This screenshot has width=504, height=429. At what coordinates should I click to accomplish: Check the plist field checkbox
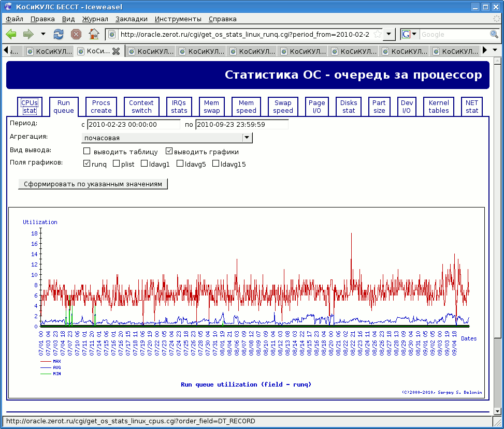117,164
